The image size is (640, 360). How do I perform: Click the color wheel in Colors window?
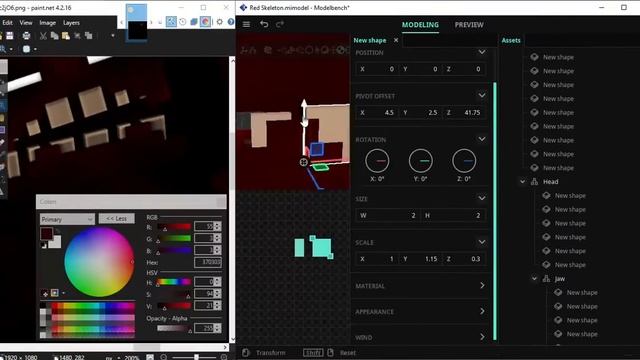click(x=99, y=262)
